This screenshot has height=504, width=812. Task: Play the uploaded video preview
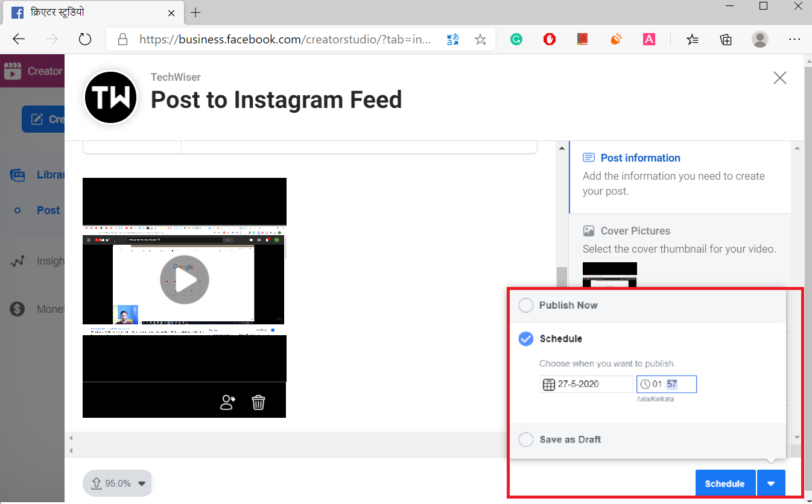(x=184, y=280)
